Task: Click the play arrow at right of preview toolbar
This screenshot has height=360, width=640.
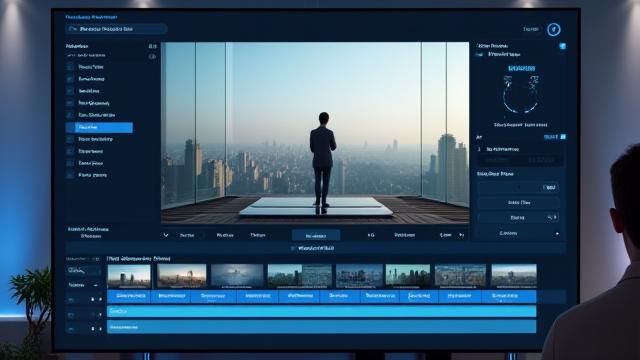Action: pyautogui.click(x=462, y=235)
